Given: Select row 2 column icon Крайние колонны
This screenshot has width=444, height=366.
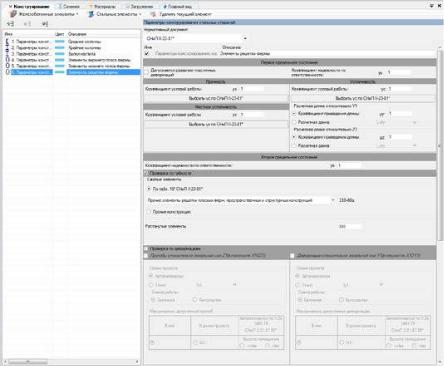Looking at the screenshot, I should point(7,48).
